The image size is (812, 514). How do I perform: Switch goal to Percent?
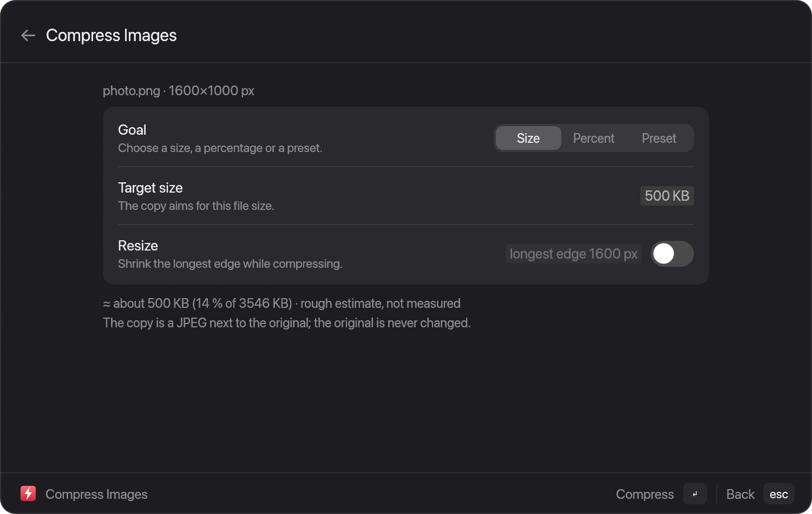point(594,138)
